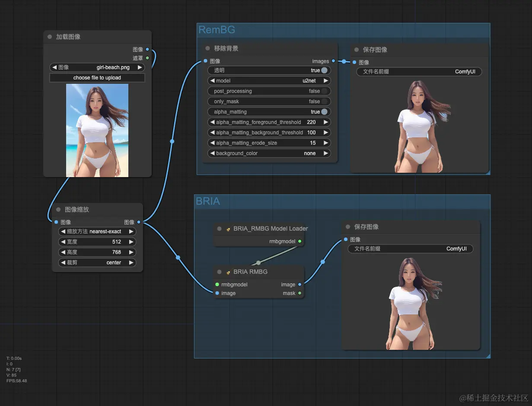Click the rmbgmodel input port of BRIA RMBG
The height and width of the screenshot is (406, 532).
(217, 284)
